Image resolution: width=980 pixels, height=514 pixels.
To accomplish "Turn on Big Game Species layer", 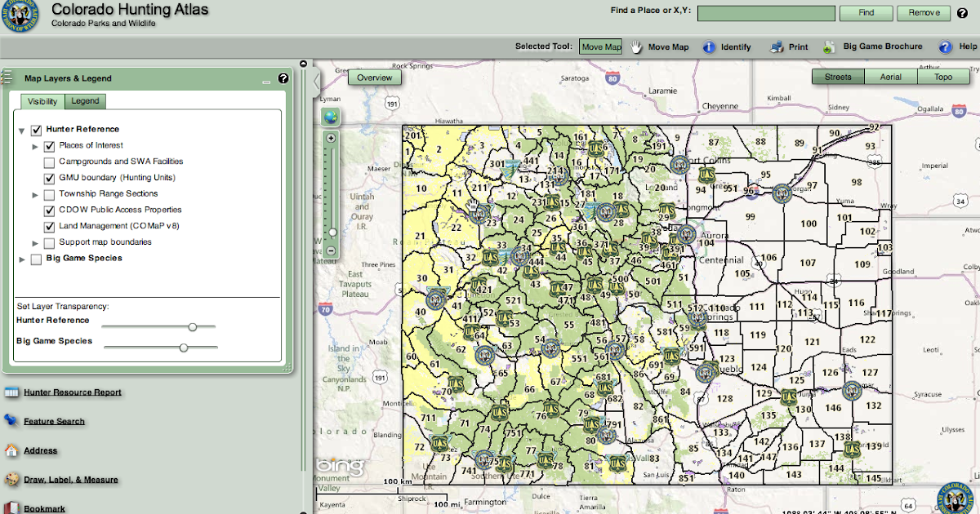I will (x=35, y=259).
